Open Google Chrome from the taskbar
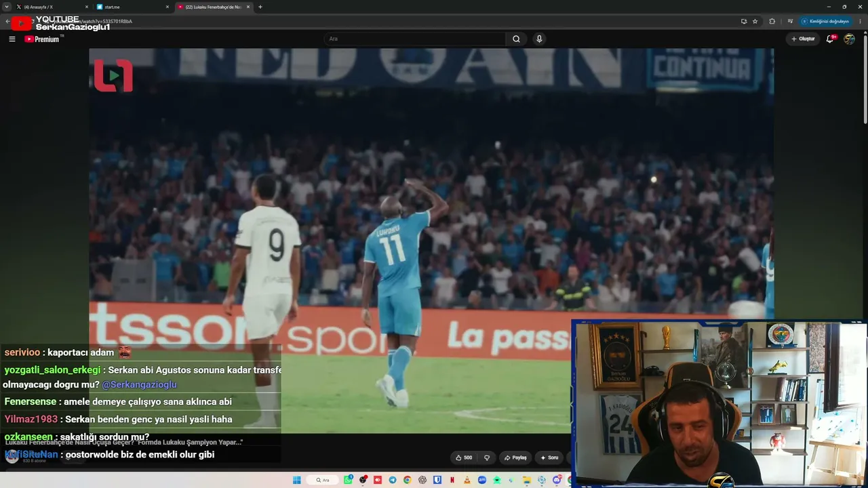Screen dimensions: 868x488 coord(408,480)
